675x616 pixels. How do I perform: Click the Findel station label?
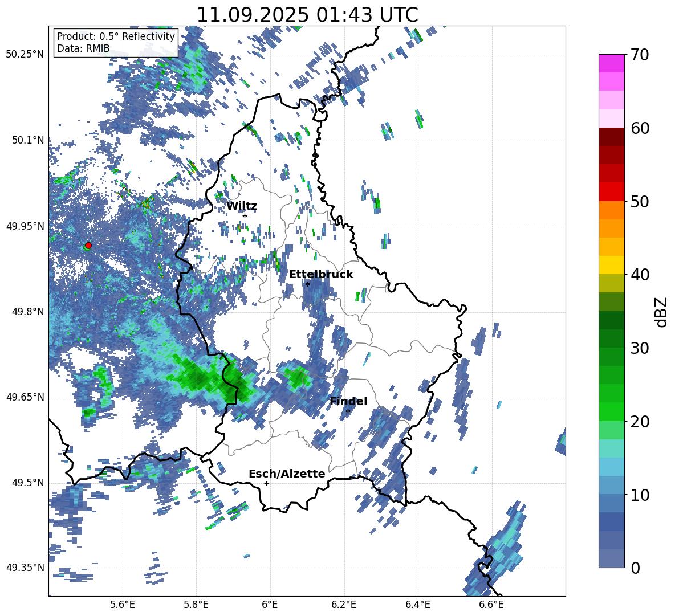tap(348, 401)
